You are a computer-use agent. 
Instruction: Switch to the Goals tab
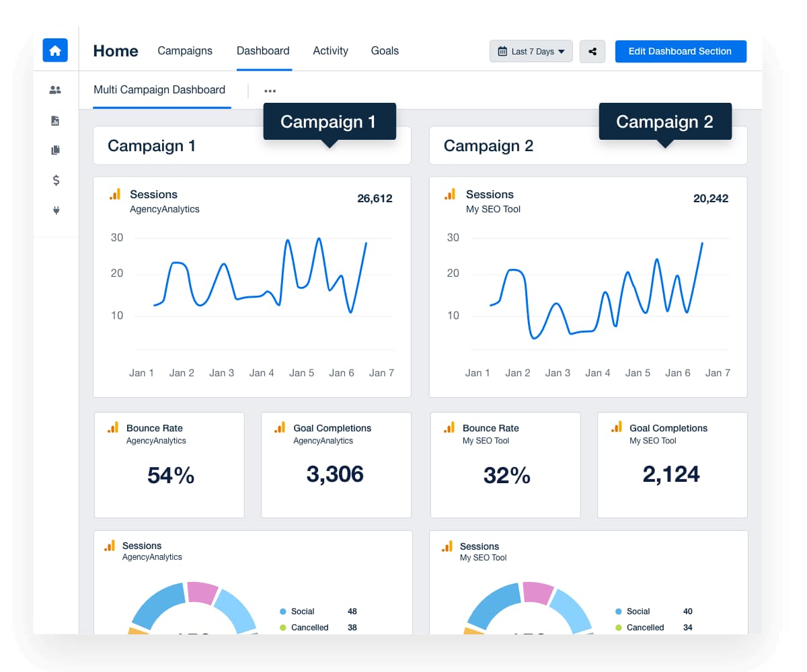coord(385,50)
